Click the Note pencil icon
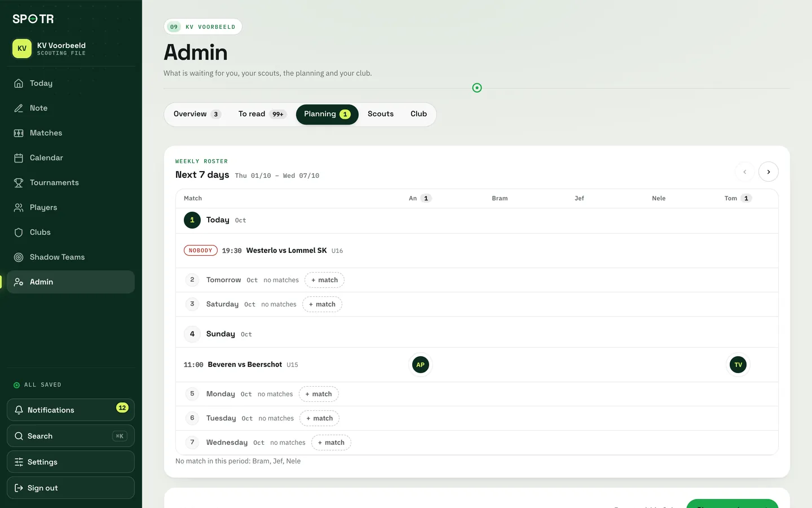 tap(19, 108)
